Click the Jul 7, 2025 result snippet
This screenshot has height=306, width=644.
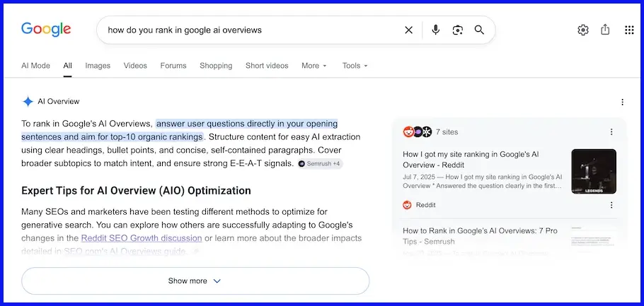(x=483, y=182)
